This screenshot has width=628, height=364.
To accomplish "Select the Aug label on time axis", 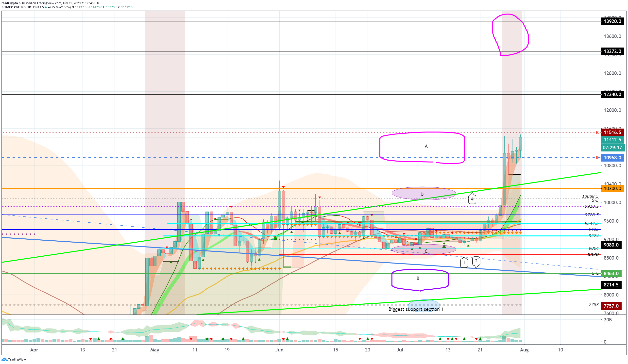I will 524,350.
